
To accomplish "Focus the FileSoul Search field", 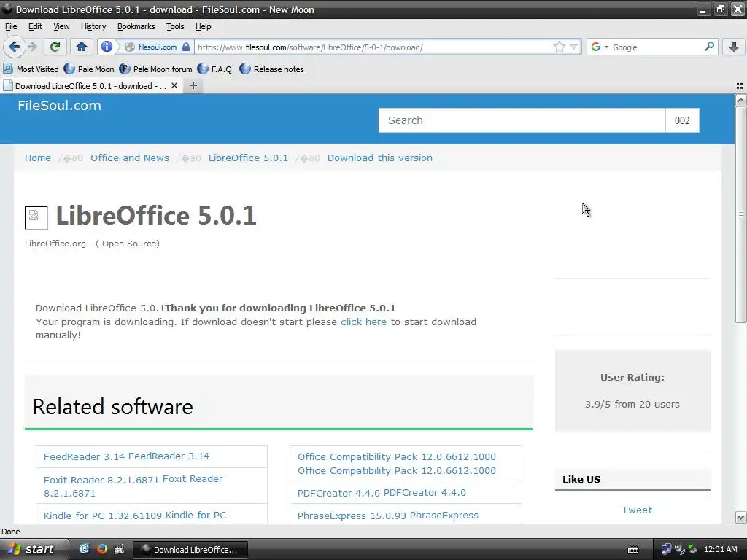I will [x=522, y=120].
